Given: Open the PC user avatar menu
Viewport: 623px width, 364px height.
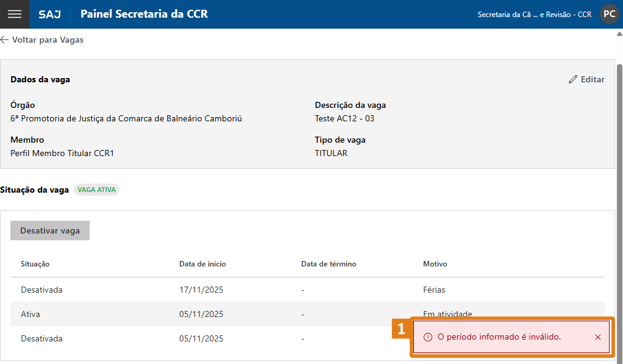Looking at the screenshot, I should click(609, 14).
